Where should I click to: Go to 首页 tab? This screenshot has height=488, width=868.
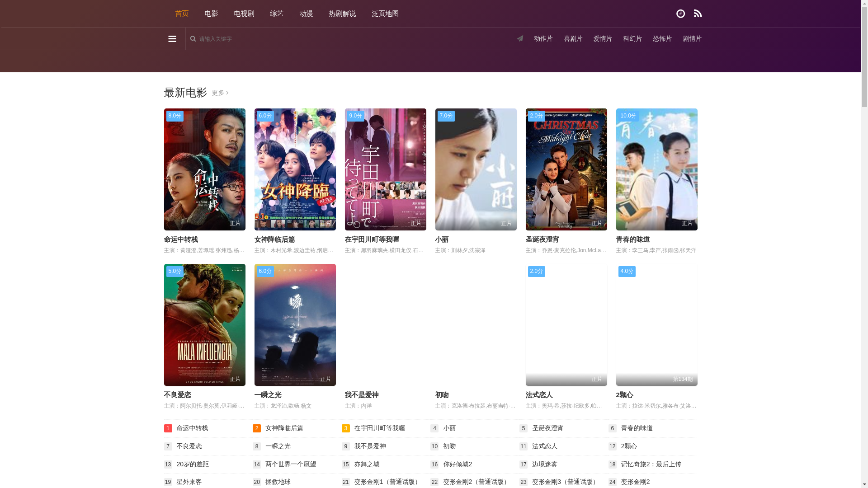tap(182, 14)
